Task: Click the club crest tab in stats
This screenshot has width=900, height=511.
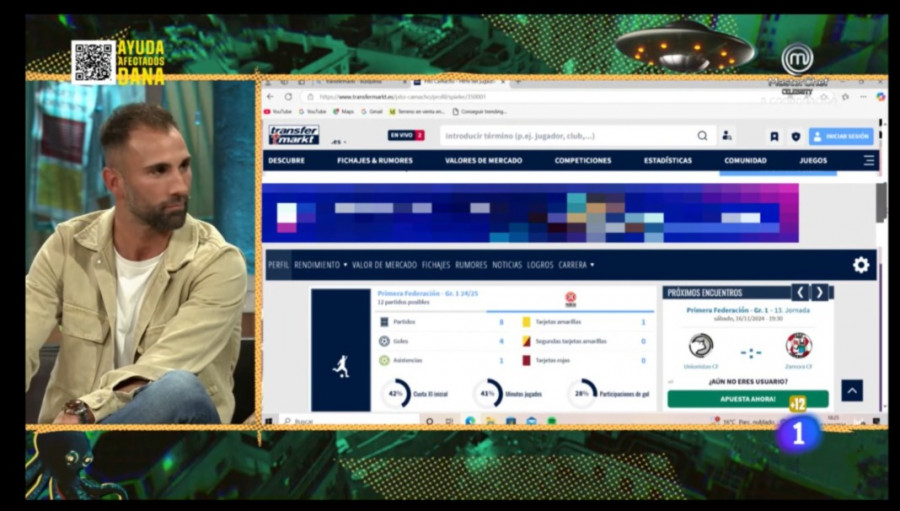Action: click(x=570, y=297)
